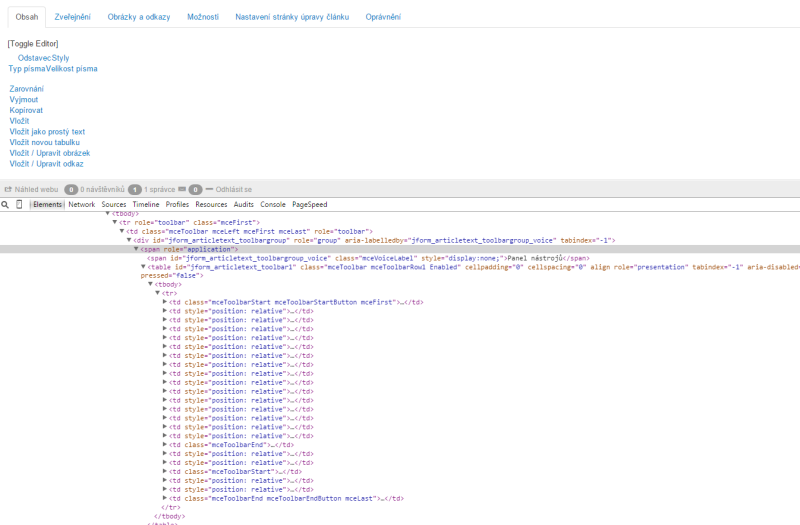
Task: Select the Sources DevTools tab
Action: [x=114, y=205]
